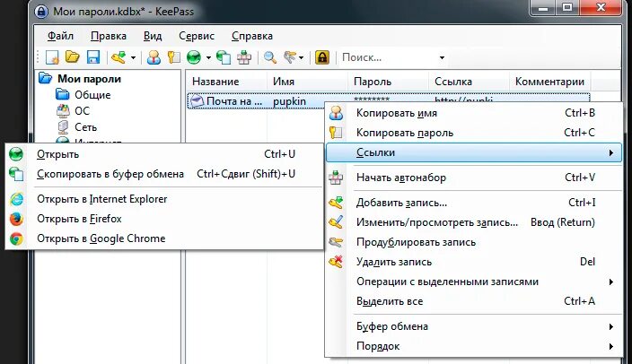632x364 pixels.
Task: Choose Открыть в Firefox
Action: pyautogui.click(x=164, y=219)
